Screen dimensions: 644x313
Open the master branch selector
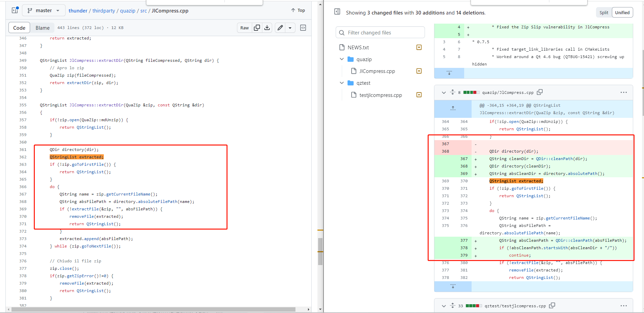tap(44, 10)
